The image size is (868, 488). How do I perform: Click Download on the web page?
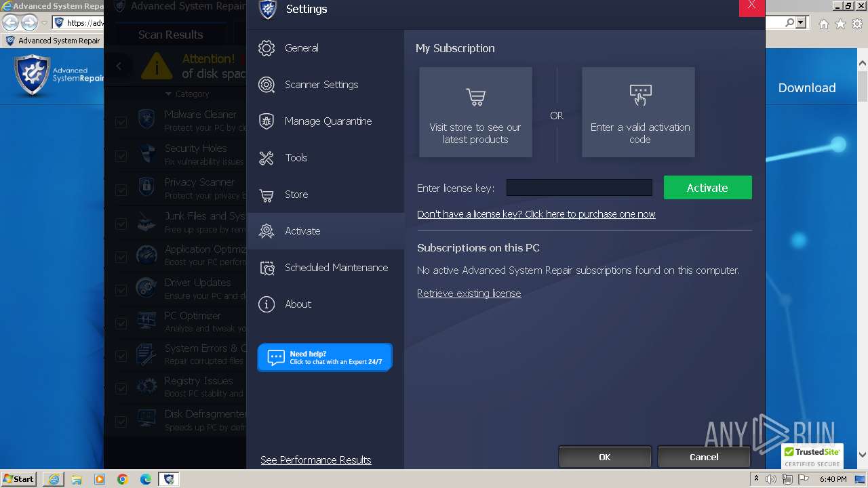pyautogui.click(x=807, y=88)
